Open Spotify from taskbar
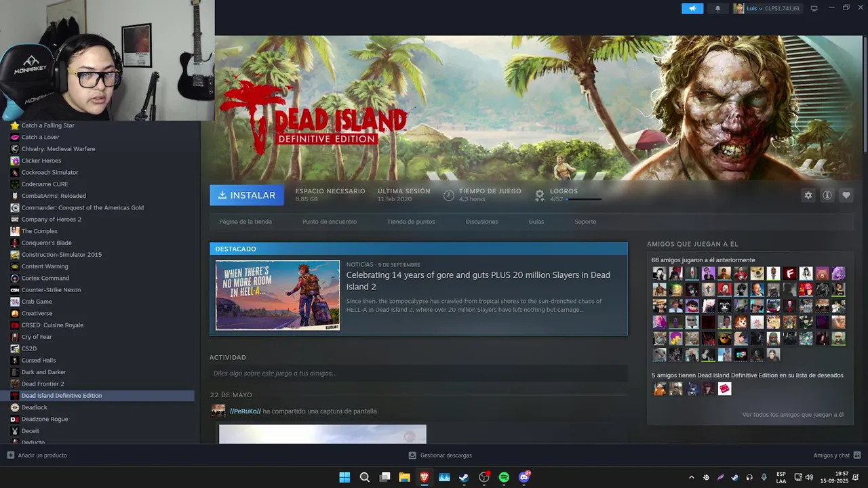The width and height of the screenshot is (868, 488). pos(504,477)
